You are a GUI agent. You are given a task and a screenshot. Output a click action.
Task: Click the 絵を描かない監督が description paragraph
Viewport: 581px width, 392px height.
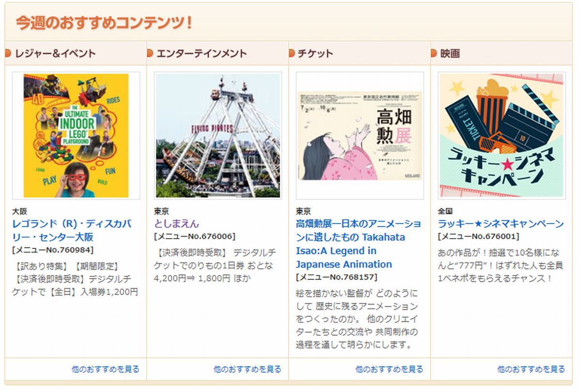pos(357,319)
